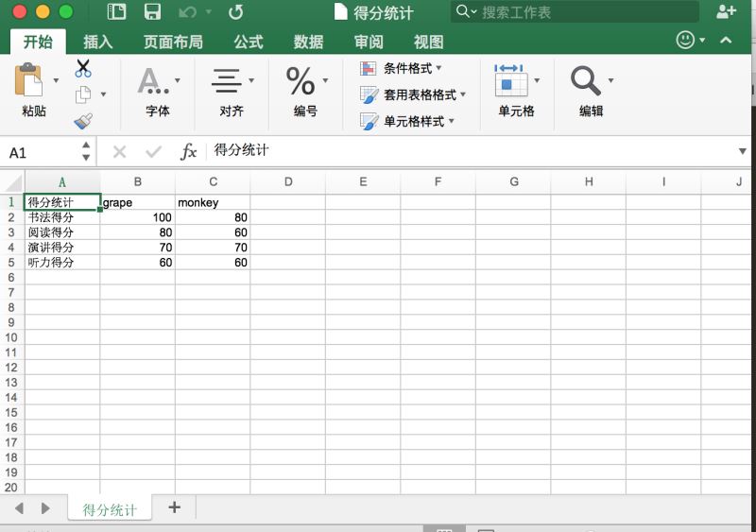Click the next sheet arrow
Screen dimensions: 756x532
[45, 507]
